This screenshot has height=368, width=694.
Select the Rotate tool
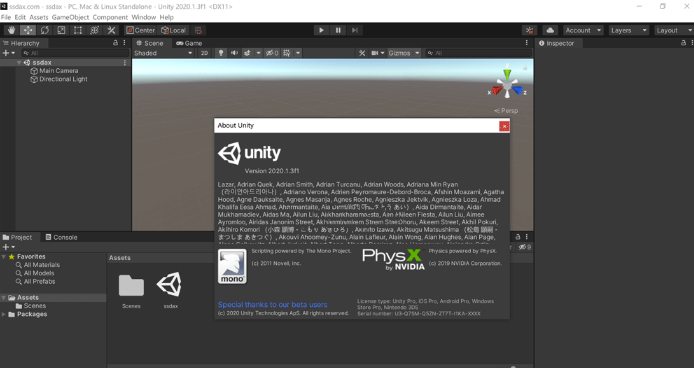click(x=45, y=30)
